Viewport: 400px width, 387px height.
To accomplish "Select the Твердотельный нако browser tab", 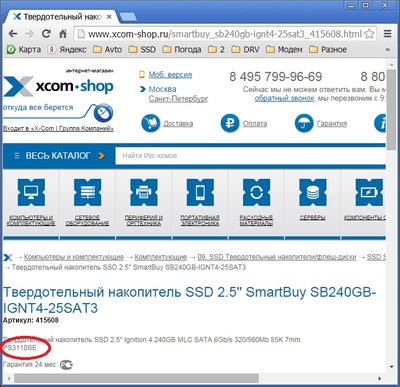I will 62,17.
